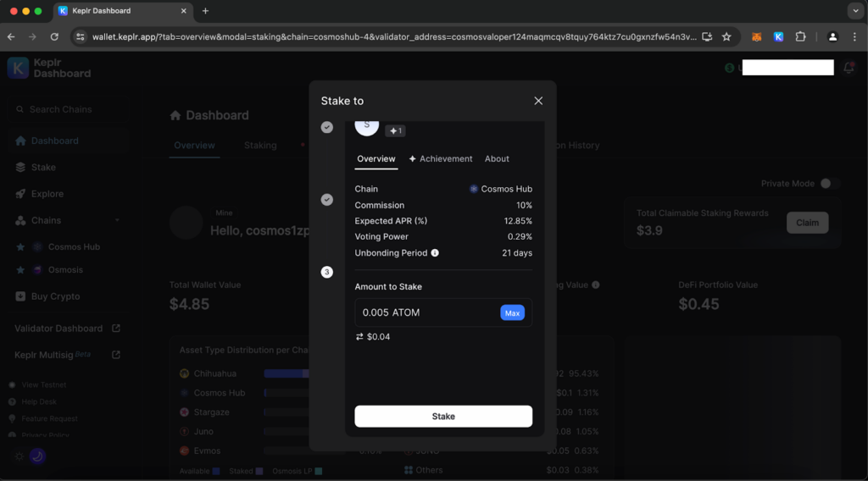Click the Amount to Stake input field
868x481 pixels.
point(424,313)
